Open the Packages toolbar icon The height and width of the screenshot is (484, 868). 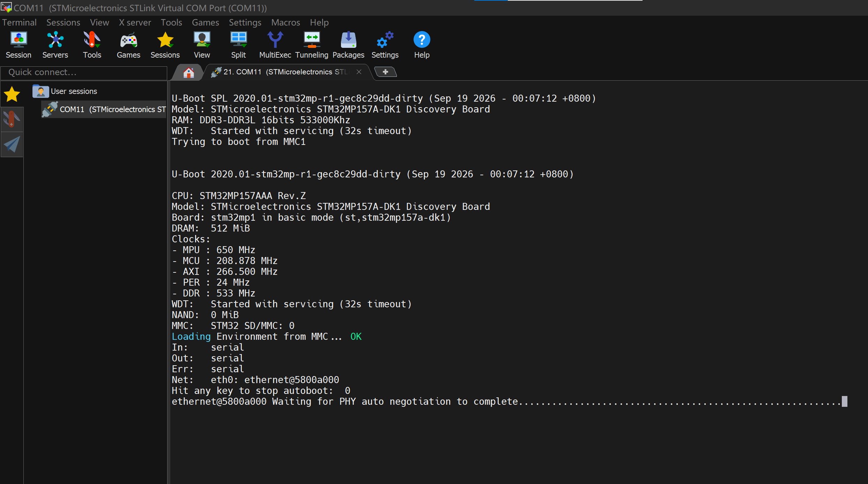348,45
